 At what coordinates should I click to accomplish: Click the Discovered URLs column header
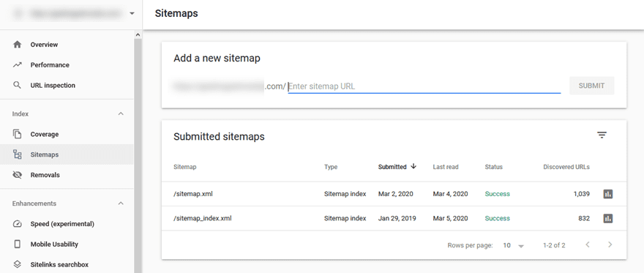pos(566,167)
